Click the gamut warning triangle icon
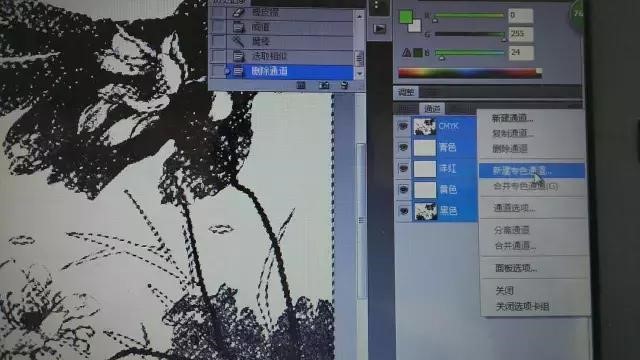 pyautogui.click(x=406, y=52)
